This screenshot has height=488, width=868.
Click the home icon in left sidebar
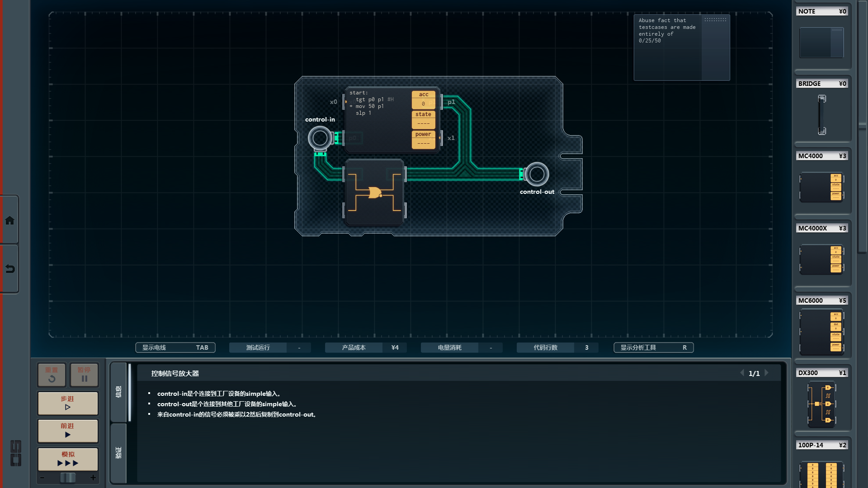(9, 221)
